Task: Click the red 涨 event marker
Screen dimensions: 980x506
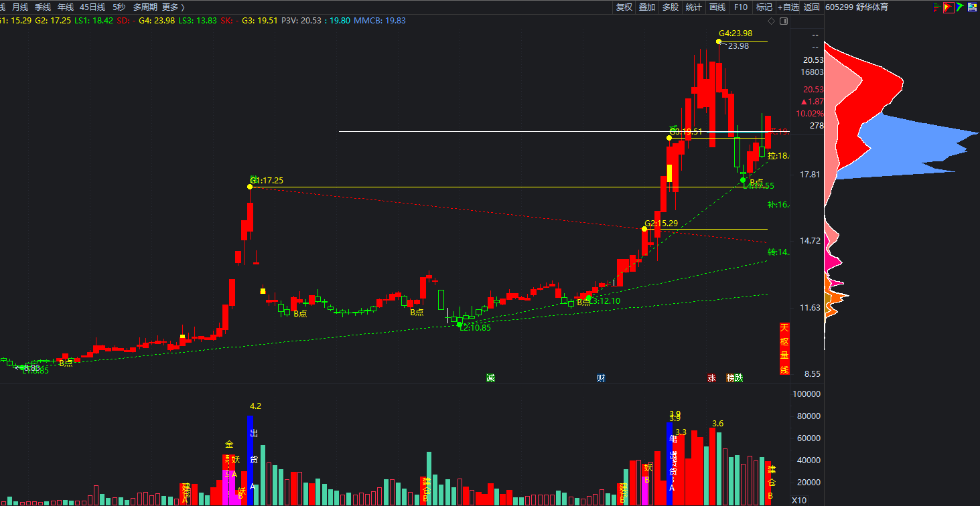Action: [711, 377]
